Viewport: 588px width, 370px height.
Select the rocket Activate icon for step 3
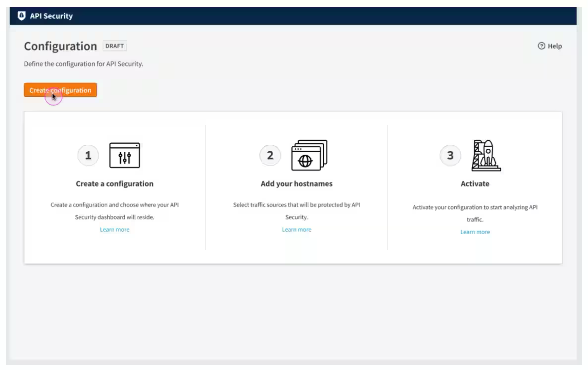pos(485,154)
